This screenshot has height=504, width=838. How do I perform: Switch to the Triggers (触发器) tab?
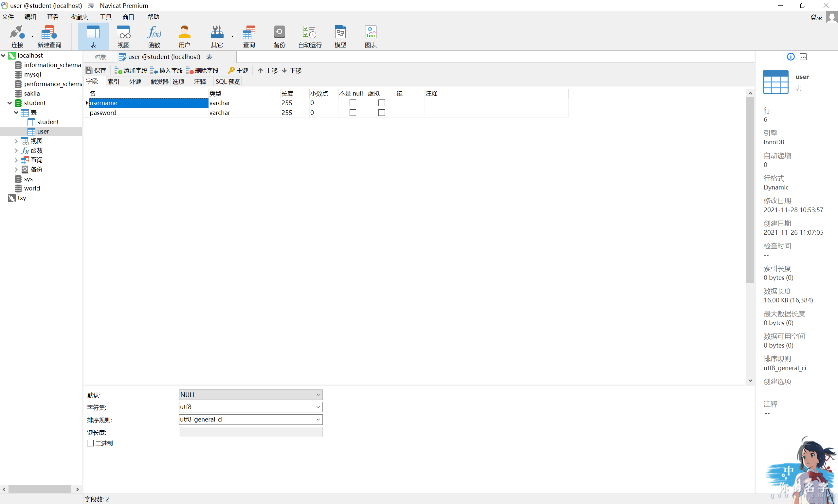coord(160,81)
